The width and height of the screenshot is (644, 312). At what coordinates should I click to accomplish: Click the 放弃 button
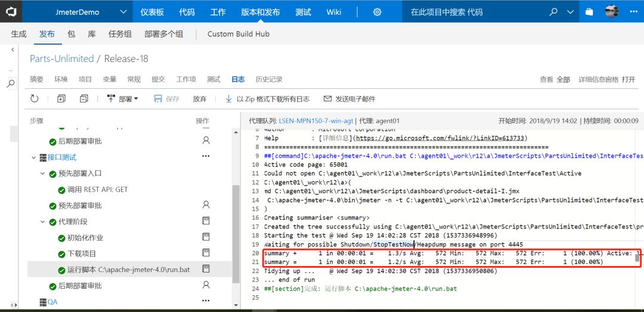point(200,99)
